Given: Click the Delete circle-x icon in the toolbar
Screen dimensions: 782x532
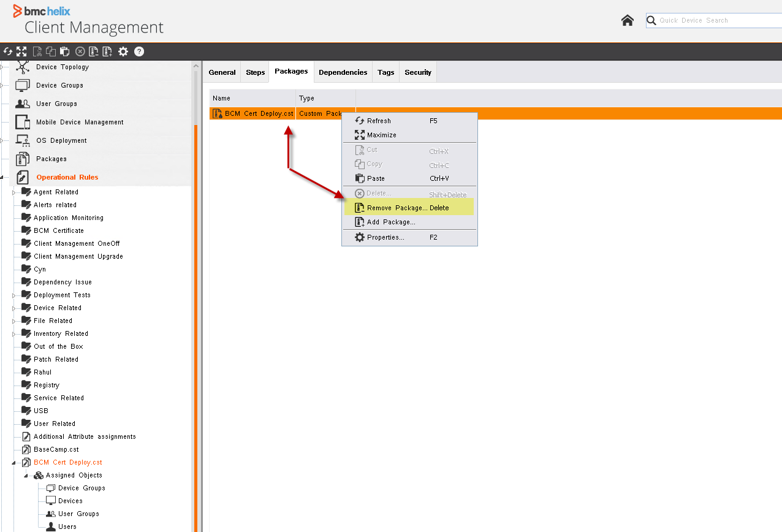Looking at the screenshot, I should tap(80, 51).
